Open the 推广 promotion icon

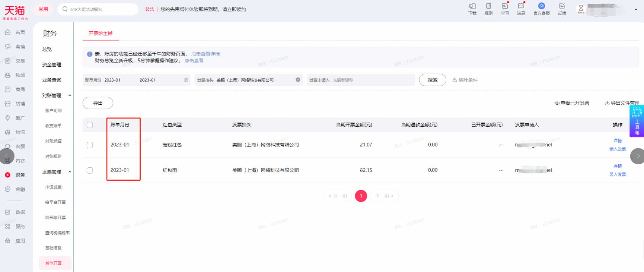(x=8, y=118)
